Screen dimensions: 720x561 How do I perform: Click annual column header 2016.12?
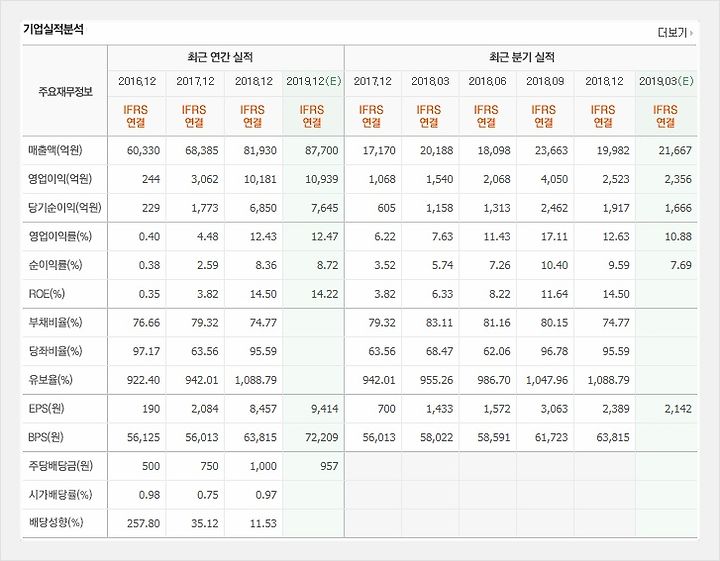[x=137, y=81]
